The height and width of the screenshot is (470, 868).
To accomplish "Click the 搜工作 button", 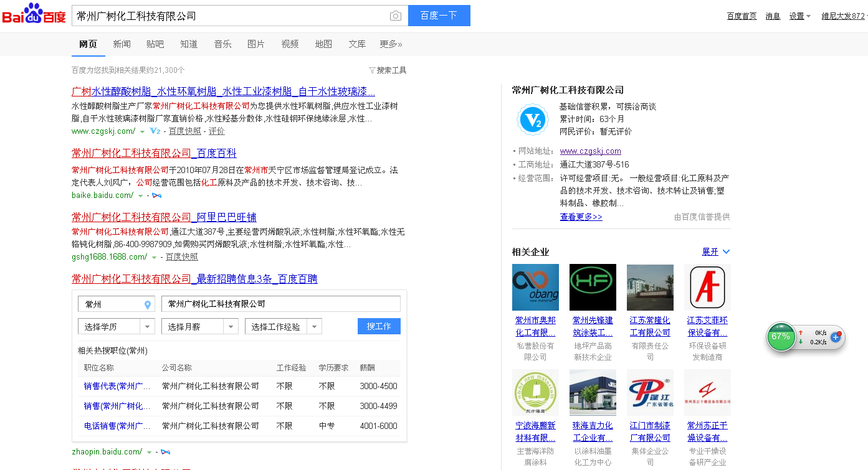I will pos(379,326).
